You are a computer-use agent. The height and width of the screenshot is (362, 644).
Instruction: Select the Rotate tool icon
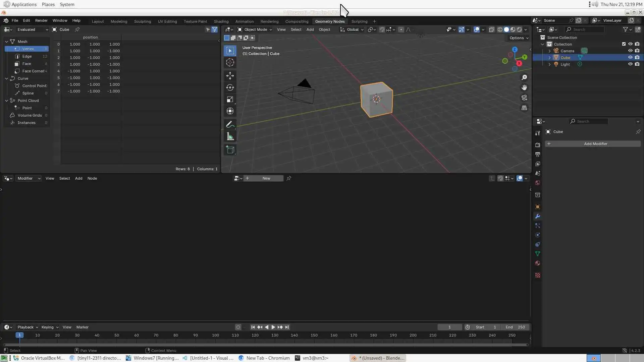click(x=230, y=87)
